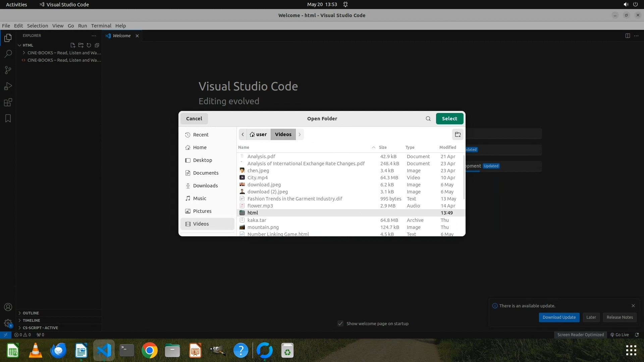Toggle Go Live server in status bar

click(620, 335)
